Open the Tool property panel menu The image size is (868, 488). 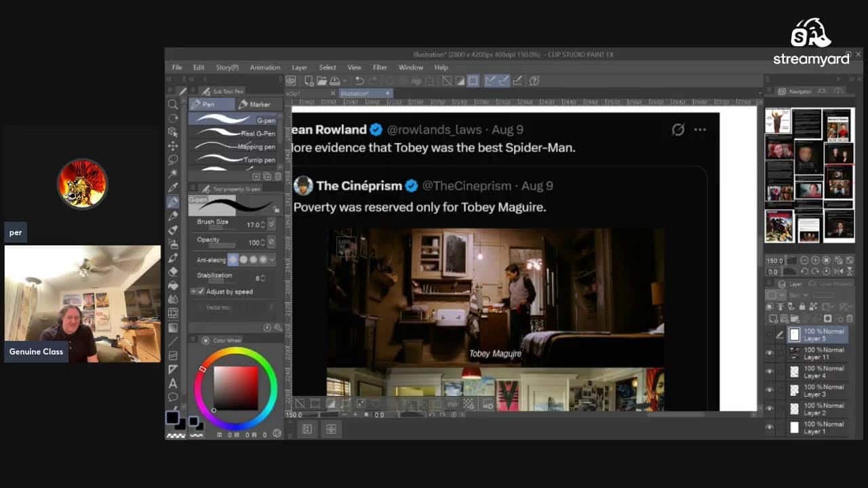pyautogui.click(x=194, y=188)
